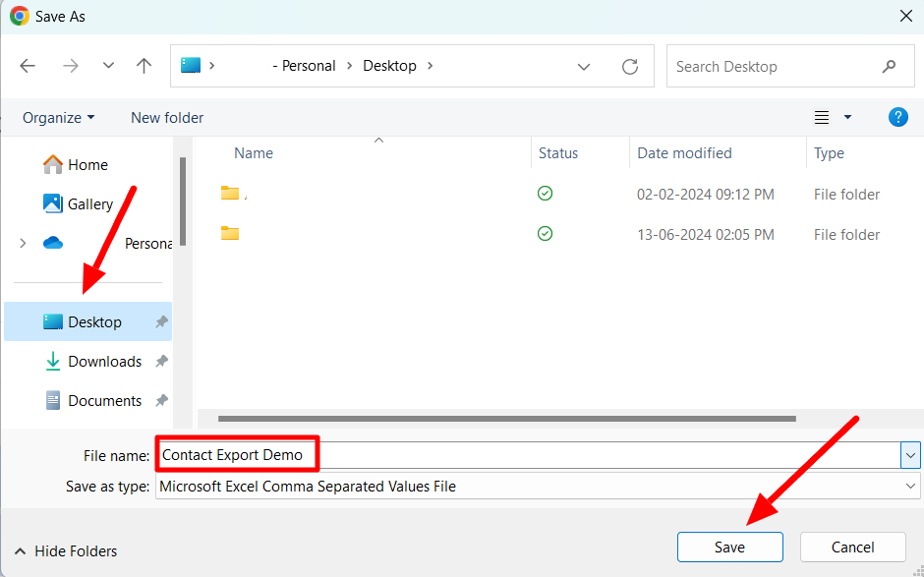Close the Save As dialog
924x577 pixels.
tap(906, 16)
